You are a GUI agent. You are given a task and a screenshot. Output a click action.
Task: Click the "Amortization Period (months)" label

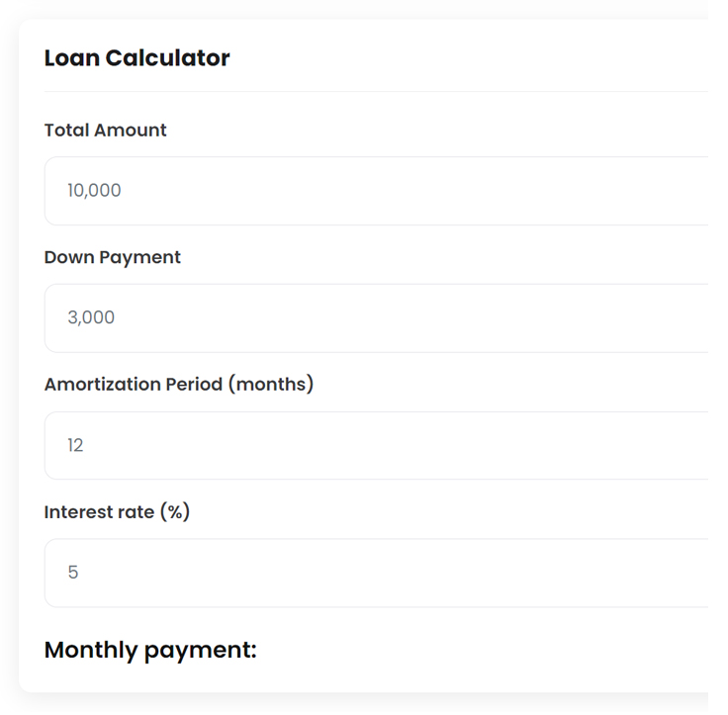(179, 385)
